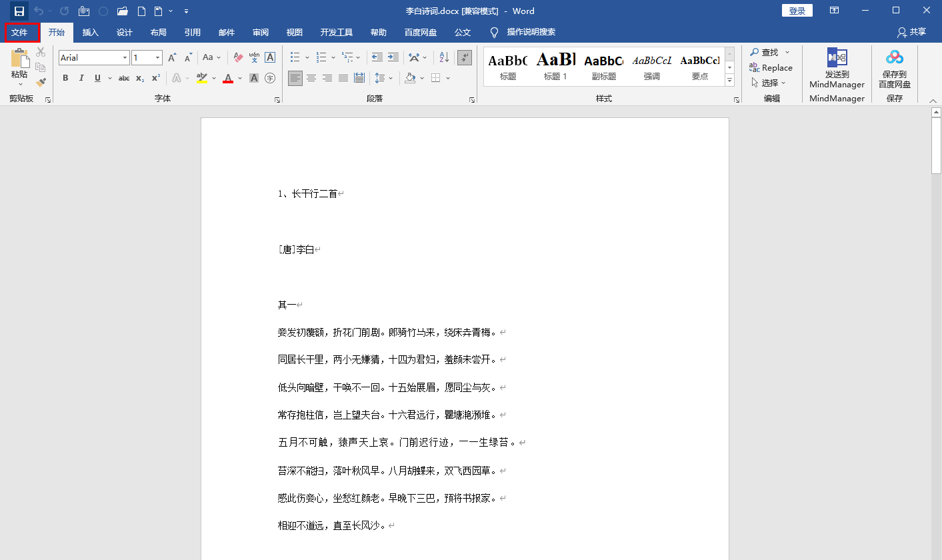
Task: Increase font size with grow-font icon
Action: pos(172,57)
